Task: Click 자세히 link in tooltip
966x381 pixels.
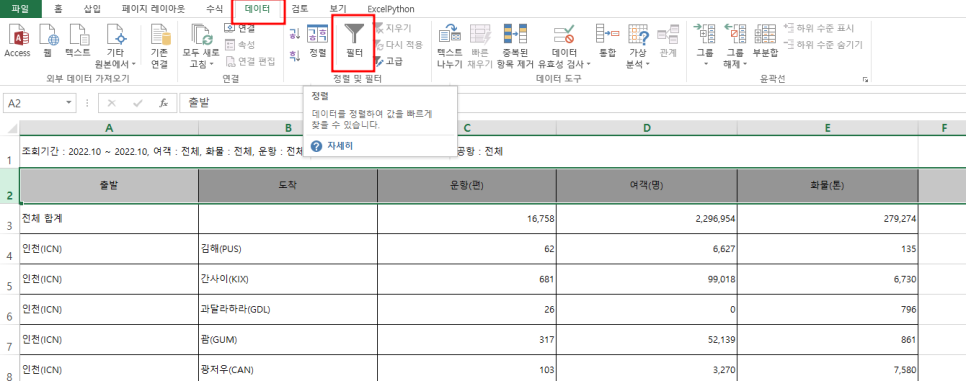Action: click(339, 146)
